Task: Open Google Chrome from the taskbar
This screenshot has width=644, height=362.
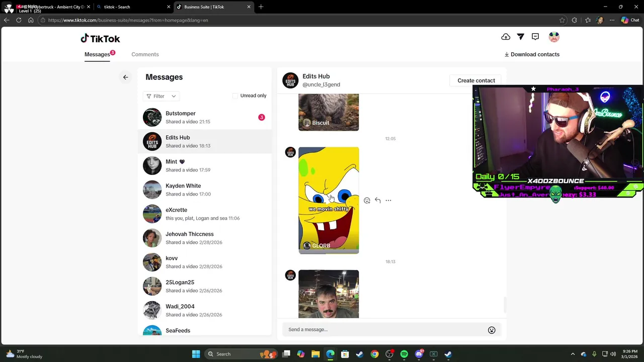Action: 375,354
